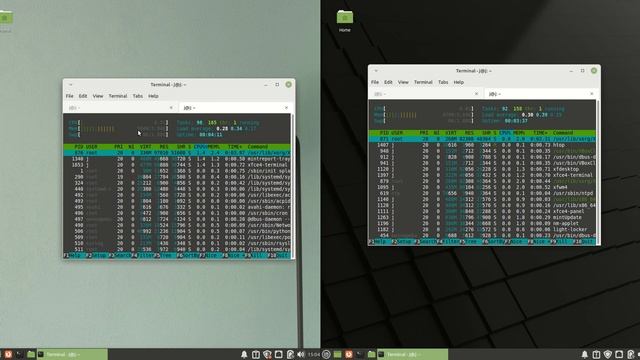Activate Terminal taskbar button on light-desktop panel

[x=73, y=354]
